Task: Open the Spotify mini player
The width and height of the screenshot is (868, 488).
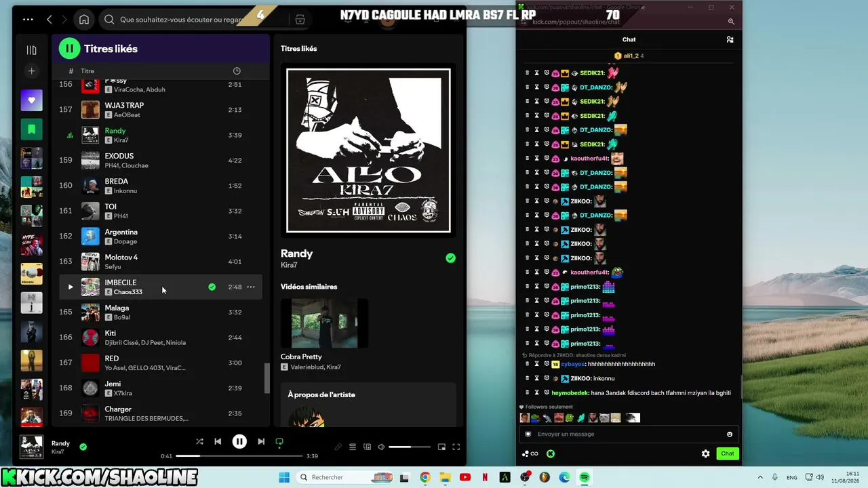Action: point(441,447)
